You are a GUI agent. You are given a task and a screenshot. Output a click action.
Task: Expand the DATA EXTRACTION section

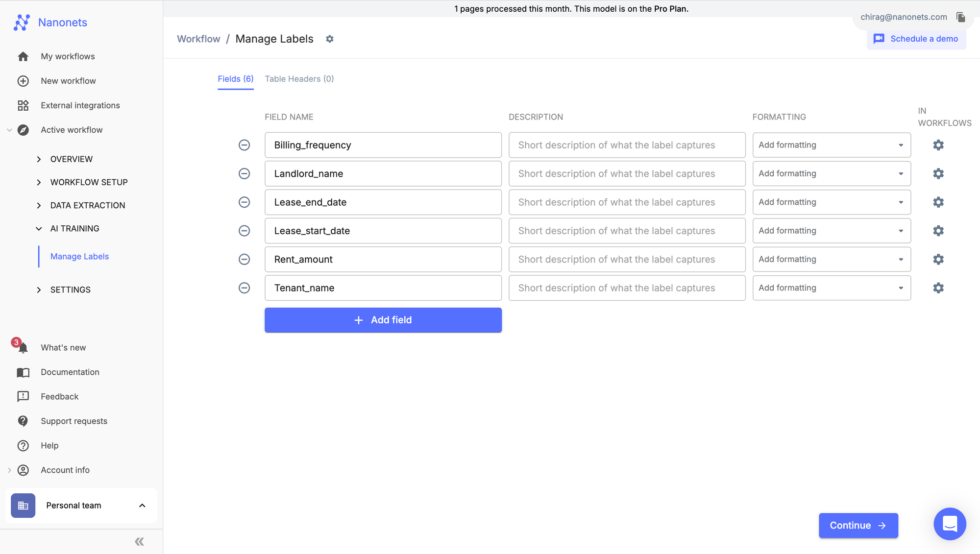coord(87,205)
